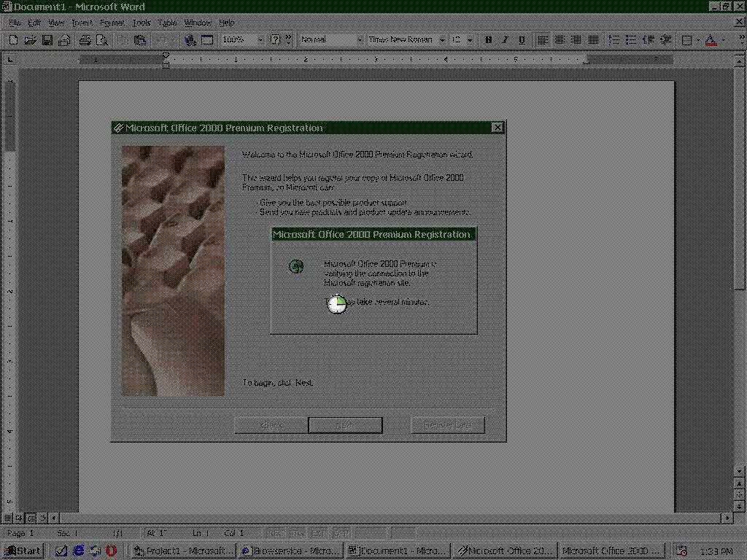Open the Table menu
747x560 pixels.
point(167,23)
